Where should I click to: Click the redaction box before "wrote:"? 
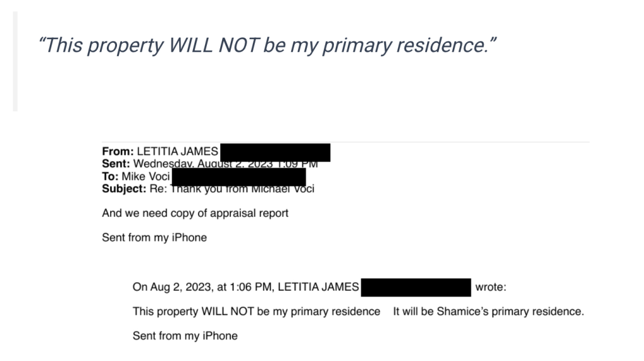coord(417,287)
